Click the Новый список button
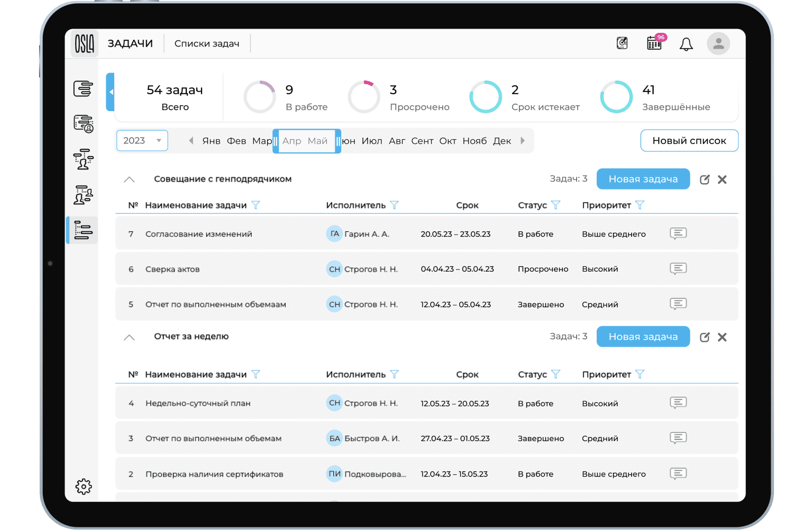This screenshot has width=812, height=530. 689,141
